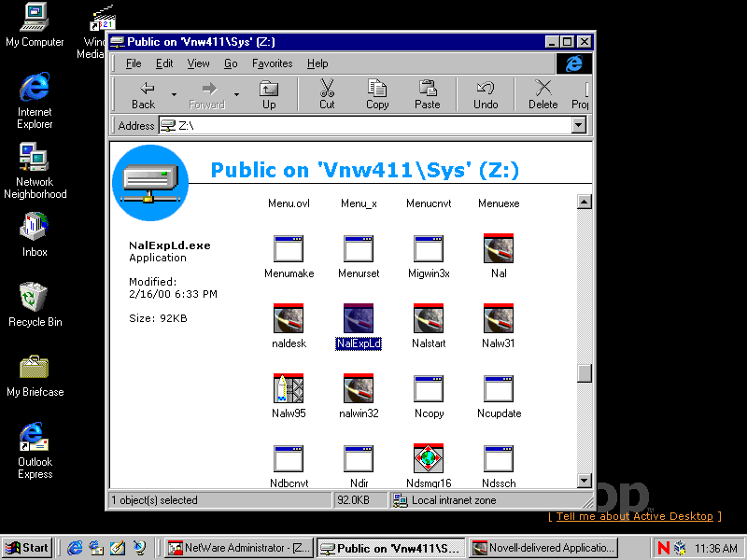Click the Menu.ovl file name
Screen dimensions: 747x560
[x=289, y=203]
